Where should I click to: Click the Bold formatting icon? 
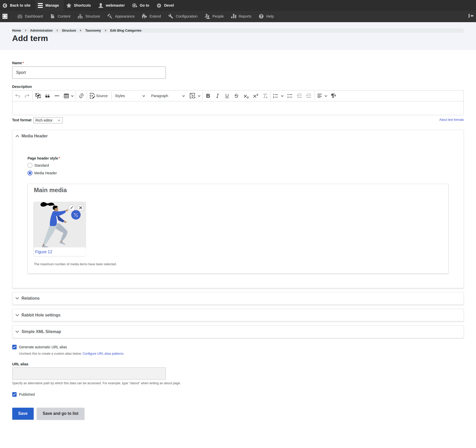[x=208, y=96]
